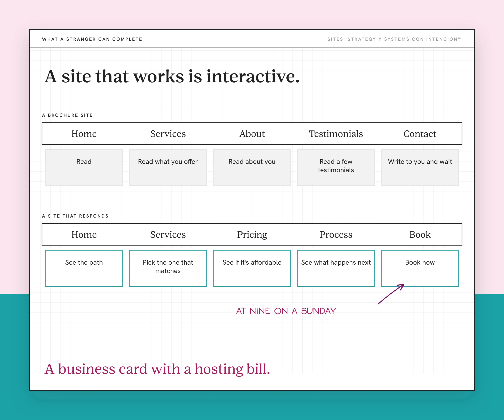The height and width of the screenshot is (420, 504).
Task: Select the Pricing menu item
Action: click(x=252, y=235)
